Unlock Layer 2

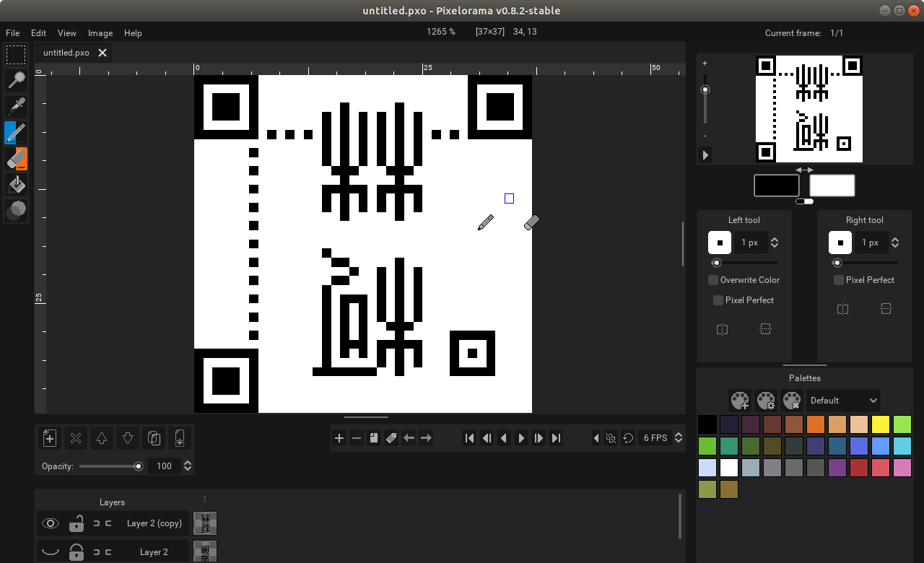pyautogui.click(x=77, y=552)
